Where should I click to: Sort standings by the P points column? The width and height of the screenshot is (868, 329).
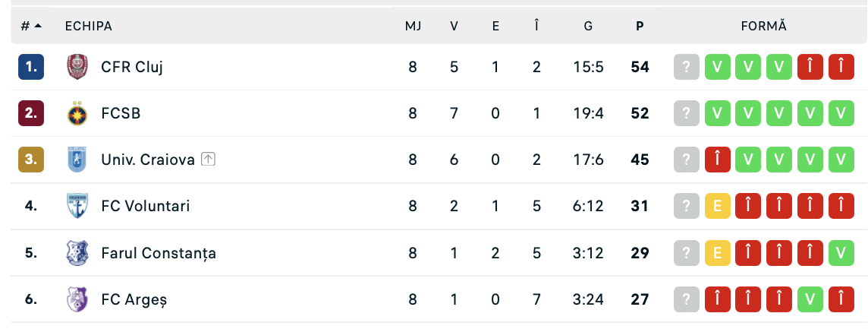[640, 26]
